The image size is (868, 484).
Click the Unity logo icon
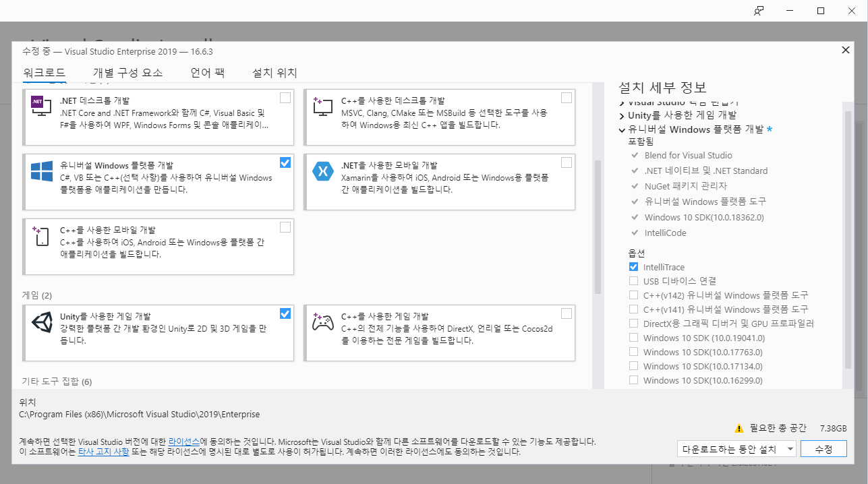42,322
